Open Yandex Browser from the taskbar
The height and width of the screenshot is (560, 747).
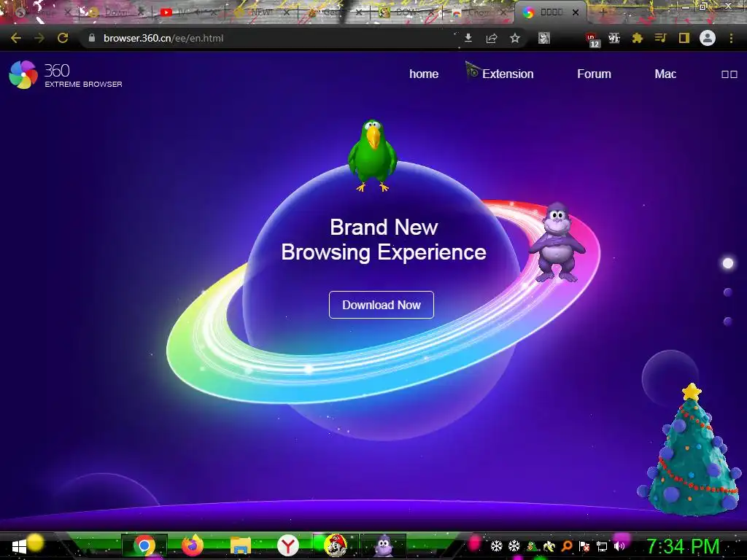pos(287,545)
